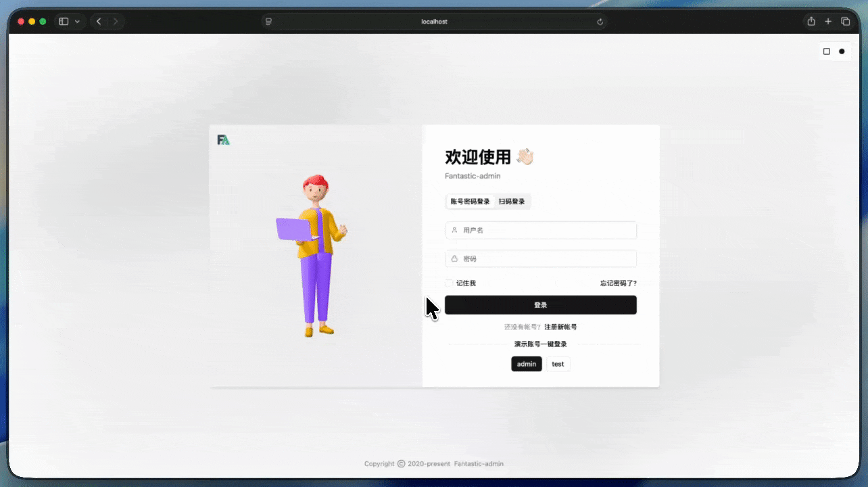Click the page reader icon in address bar

(x=268, y=22)
